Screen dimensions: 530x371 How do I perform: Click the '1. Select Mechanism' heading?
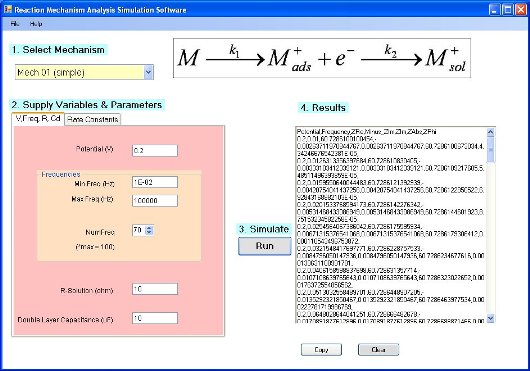pyautogui.click(x=58, y=50)
